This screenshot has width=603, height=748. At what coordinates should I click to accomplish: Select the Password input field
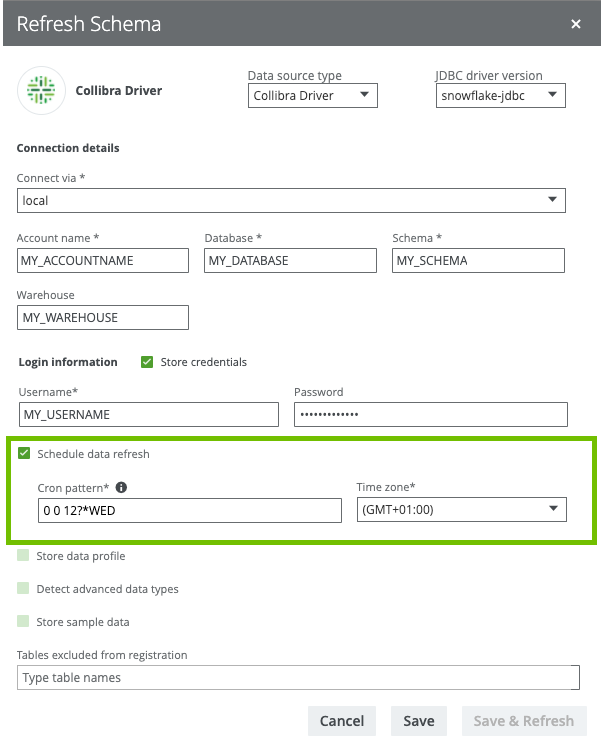[430, 414]
